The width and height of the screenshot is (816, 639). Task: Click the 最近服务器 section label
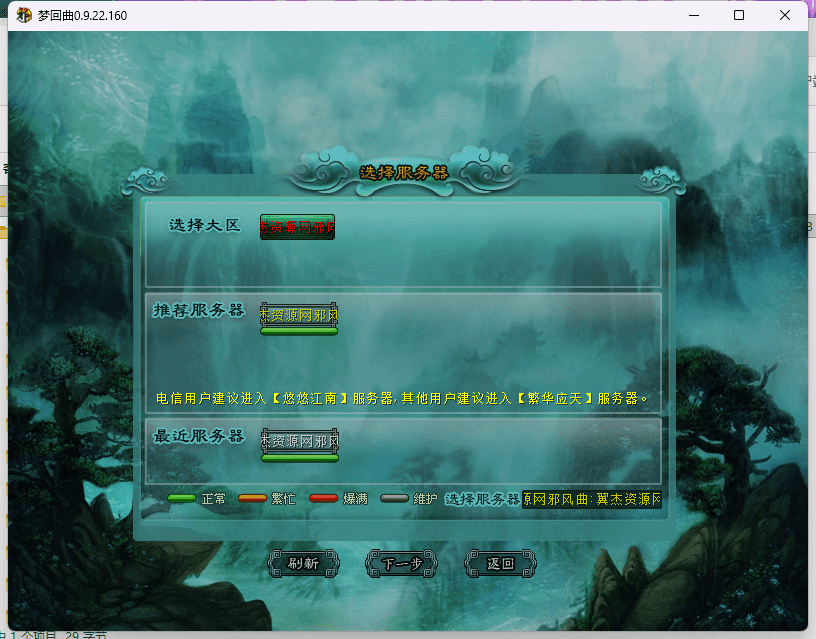(198, 437)
